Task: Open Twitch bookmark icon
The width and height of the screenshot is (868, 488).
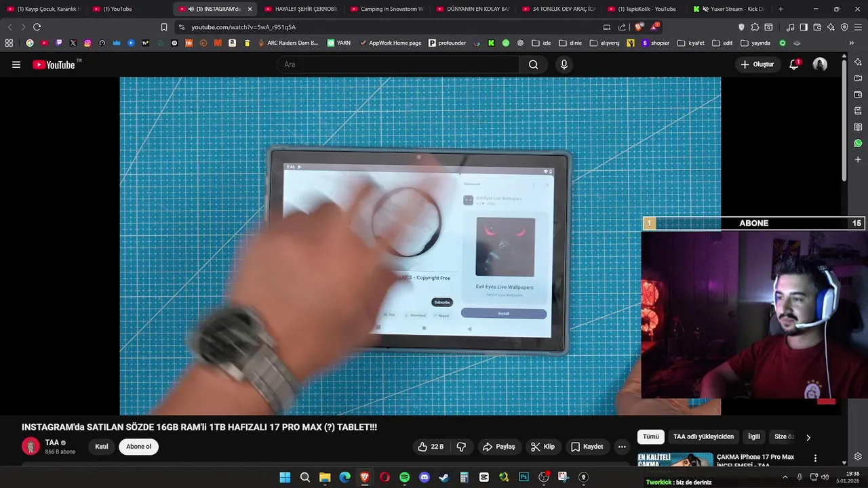Action: tap(59, 43)
